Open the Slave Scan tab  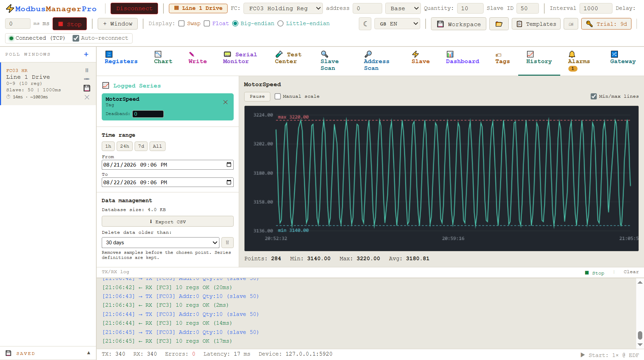pyautogui.click(x=330, y=61)
